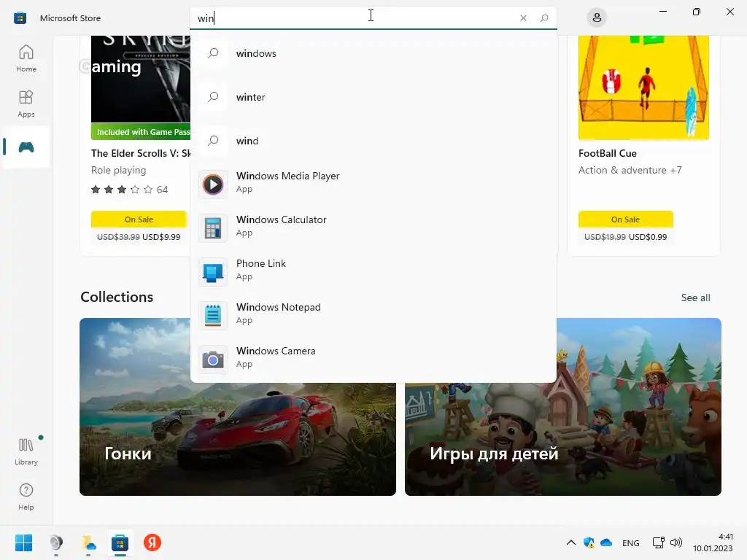This screenshot has height=560, width=747.
Task: Open Windows Calculator app result
Action: pos(373,228)
